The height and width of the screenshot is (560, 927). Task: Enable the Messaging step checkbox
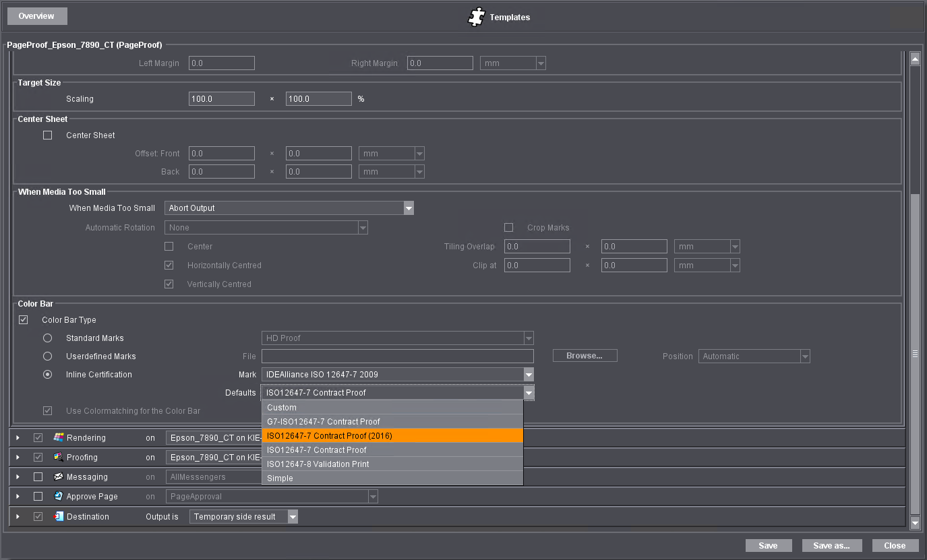(38, 476)
